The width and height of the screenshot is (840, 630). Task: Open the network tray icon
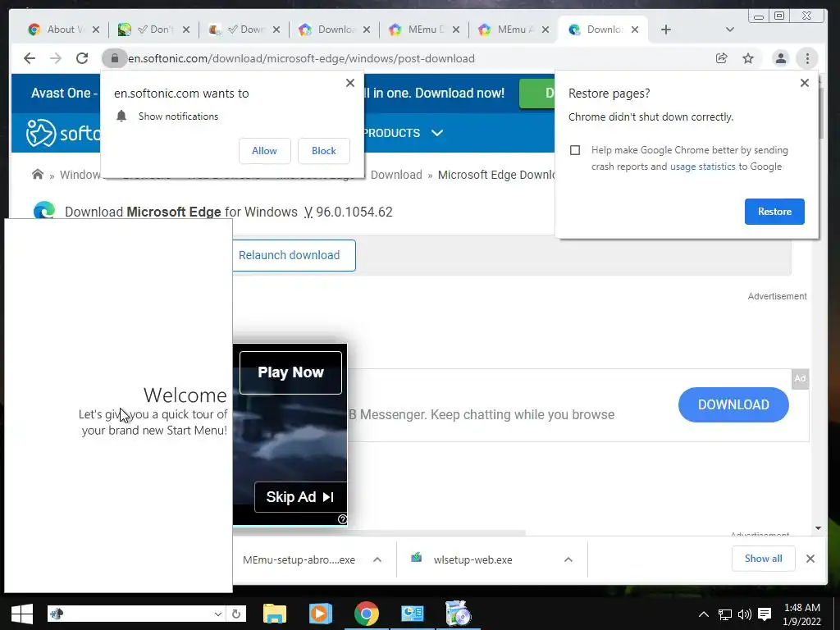coord(725,614)
